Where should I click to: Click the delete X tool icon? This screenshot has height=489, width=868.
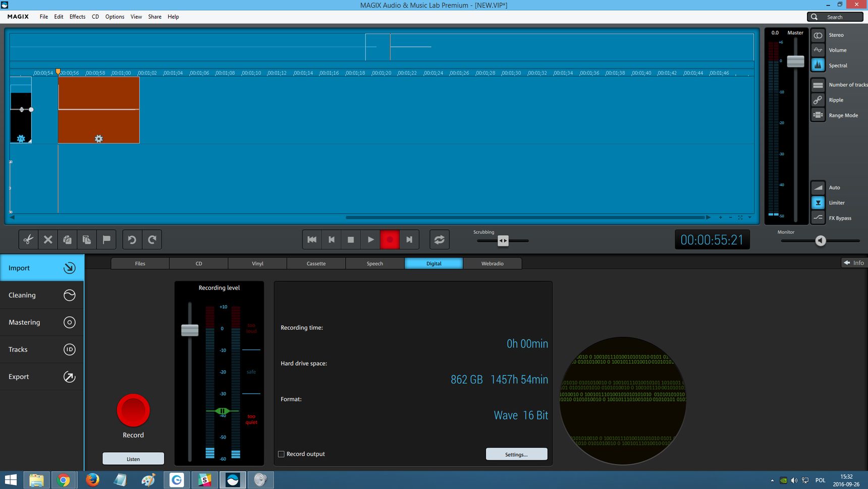[48, 239]
